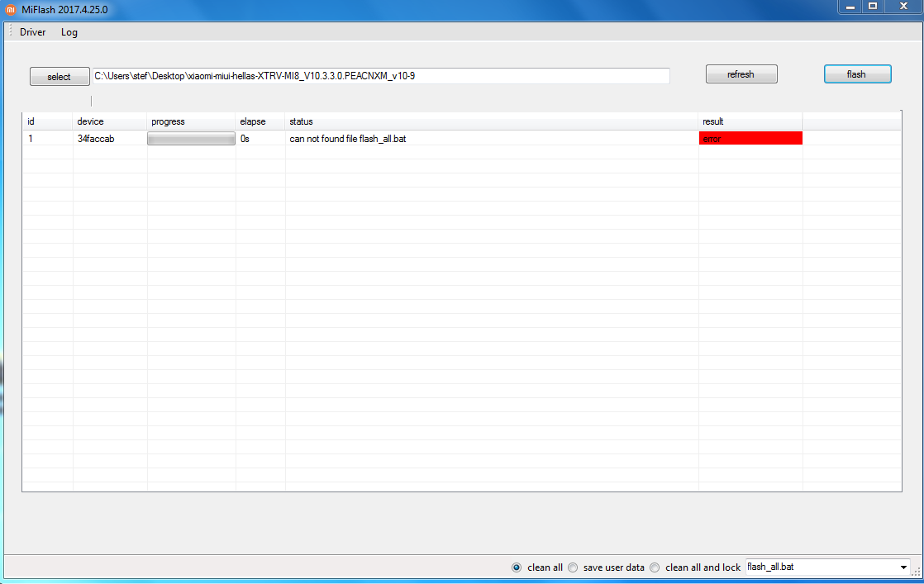Screen dimensions: 924x584
Task: Start flashing with the flash button
Action: tap(857, 74)
